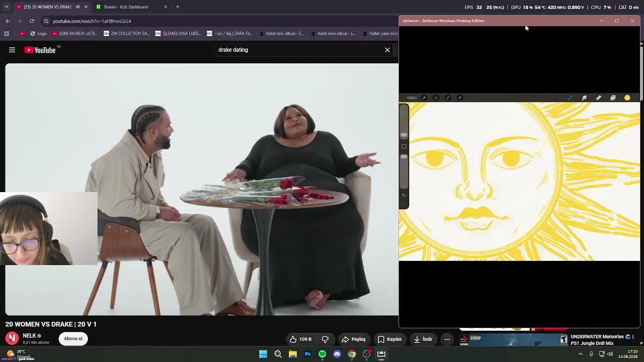Viewport: 644px width, 362px height.
Task: Open the YouTube hamburger guide menu
Action: click(x=12, y=50)
